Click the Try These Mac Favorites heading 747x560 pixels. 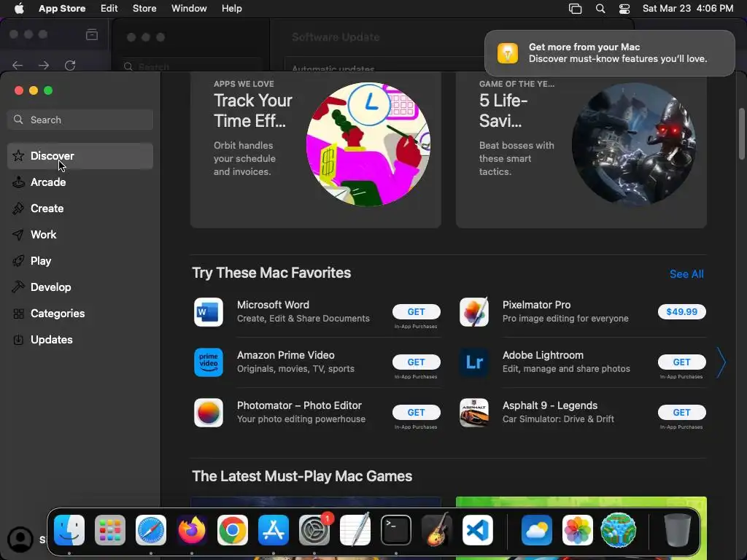(271, 273)
